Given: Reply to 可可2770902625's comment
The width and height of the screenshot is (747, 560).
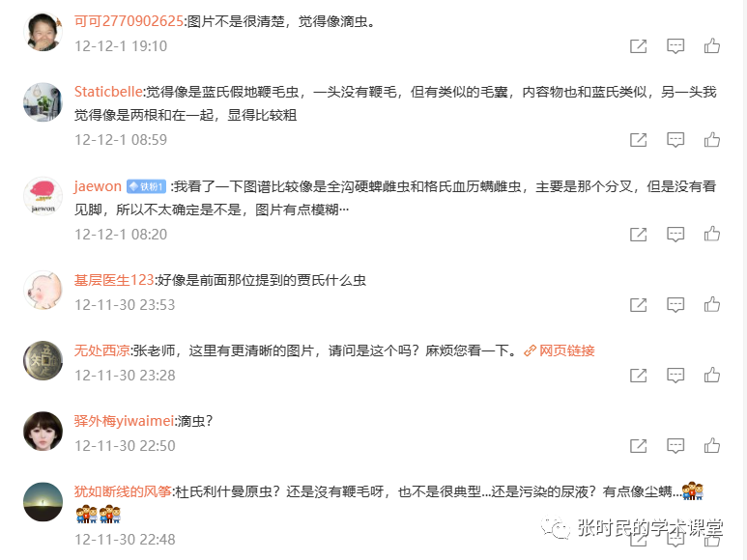Looking at the screenshot, I should (675, 46).
